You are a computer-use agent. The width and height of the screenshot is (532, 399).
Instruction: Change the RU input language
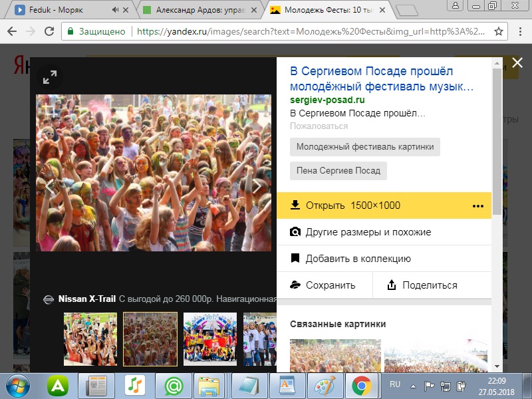pos(395,384)
